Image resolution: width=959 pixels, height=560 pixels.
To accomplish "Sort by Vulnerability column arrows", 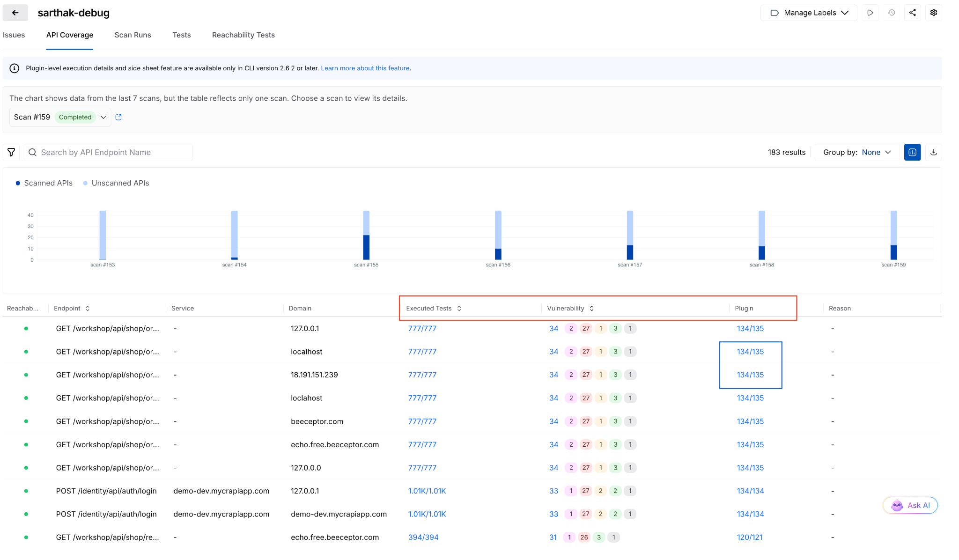I will pos(592,308).
